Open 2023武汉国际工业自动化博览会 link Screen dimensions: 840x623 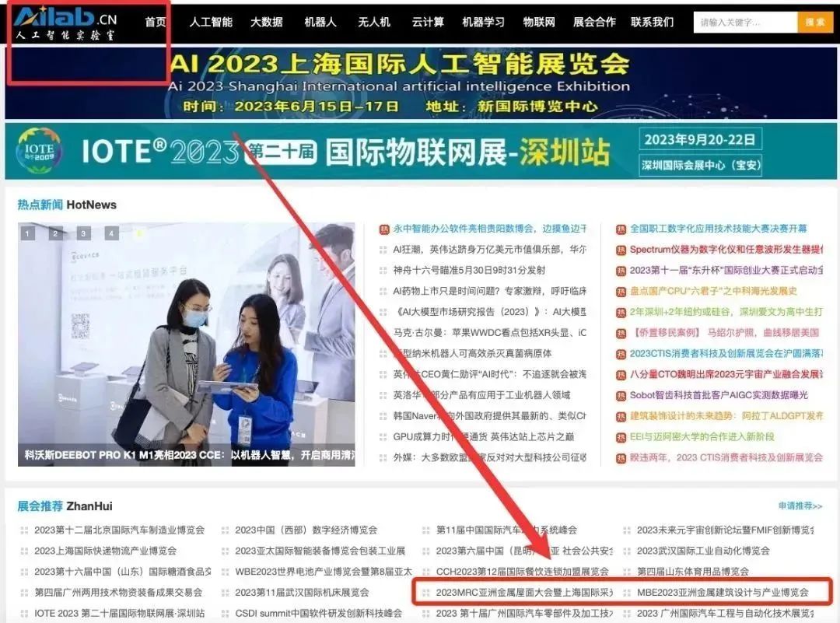point(703,551)
